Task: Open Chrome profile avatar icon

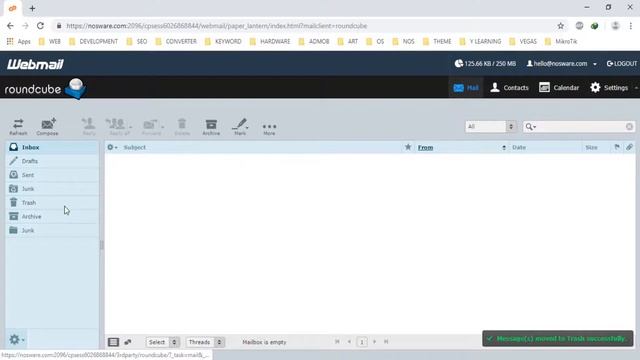Action: click(x=615, y=26)
